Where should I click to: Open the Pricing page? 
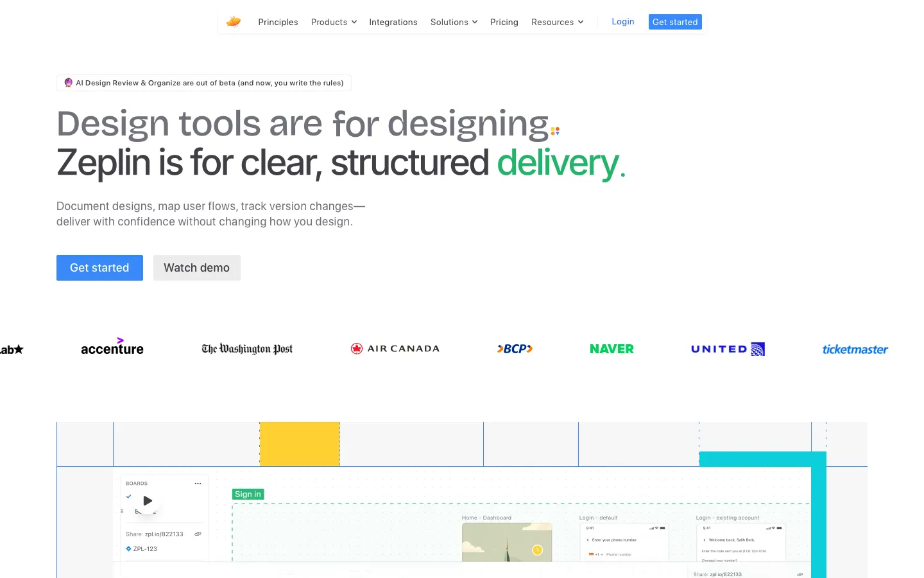[504, 22]
